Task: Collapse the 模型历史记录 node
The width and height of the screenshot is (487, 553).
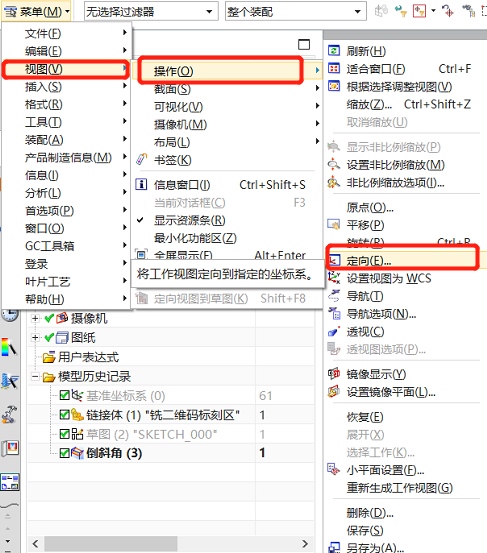Action: (35, 376)
